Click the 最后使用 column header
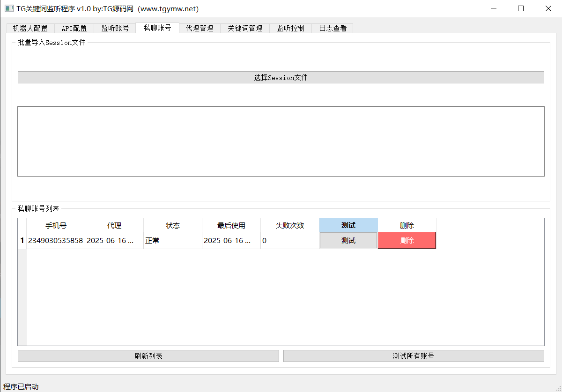 (231, 225)
